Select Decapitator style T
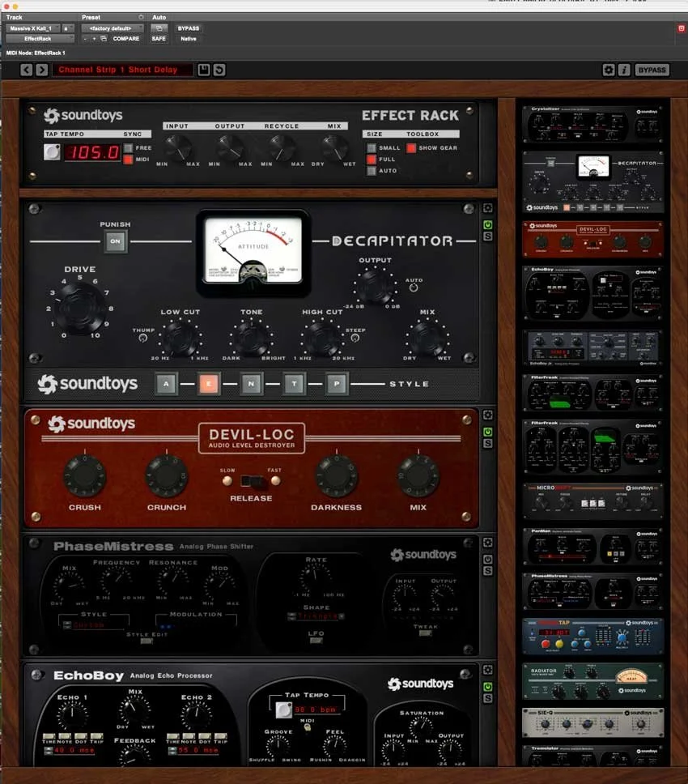This screenshot has width=688, height=784. pyautogui.click(x=294, y=384)
